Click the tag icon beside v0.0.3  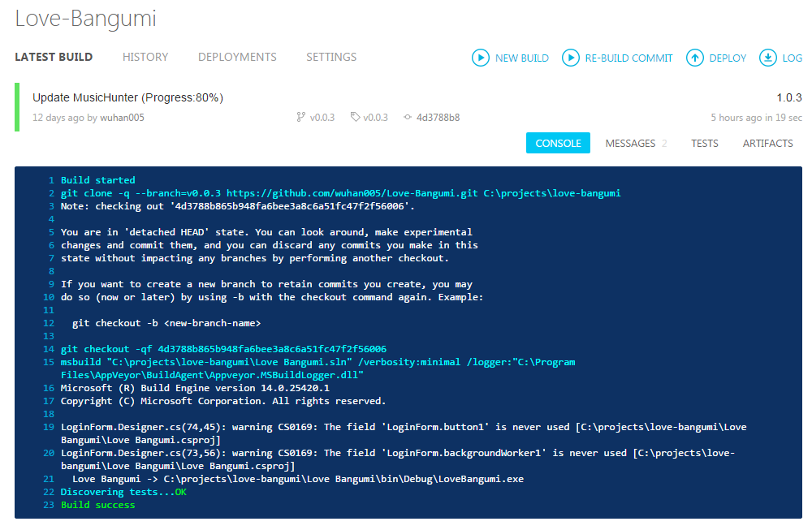[355, 118]
